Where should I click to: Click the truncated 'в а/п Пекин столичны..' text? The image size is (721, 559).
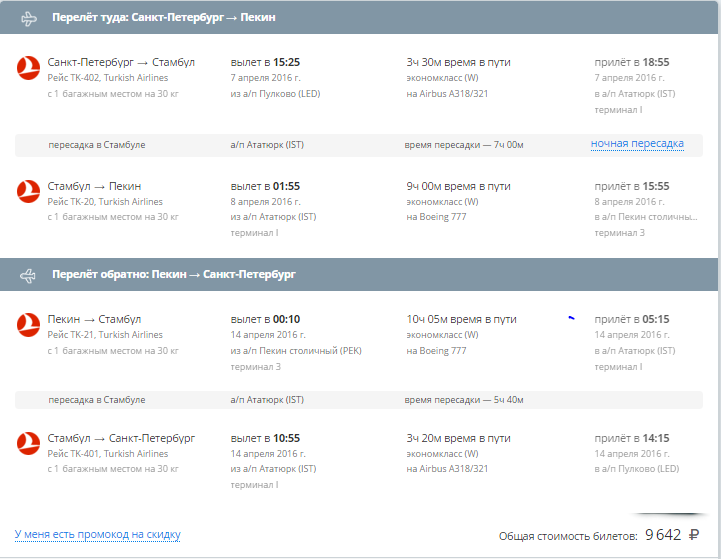tap(646, 217)
